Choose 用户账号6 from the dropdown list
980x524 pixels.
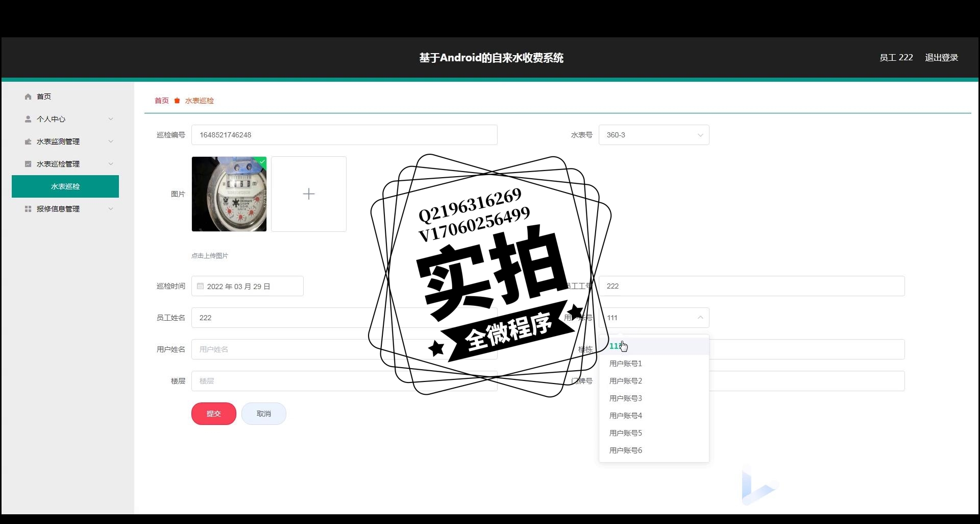654,450
